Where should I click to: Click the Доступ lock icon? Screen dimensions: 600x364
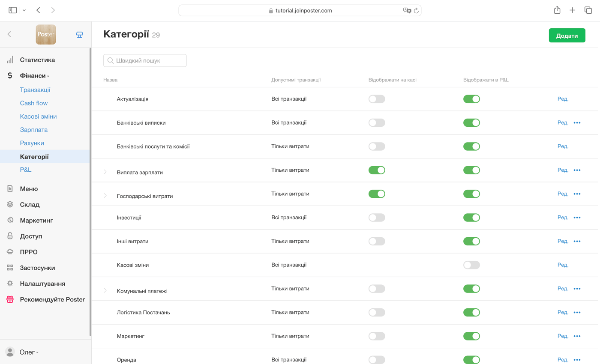(x=10, y=236)
